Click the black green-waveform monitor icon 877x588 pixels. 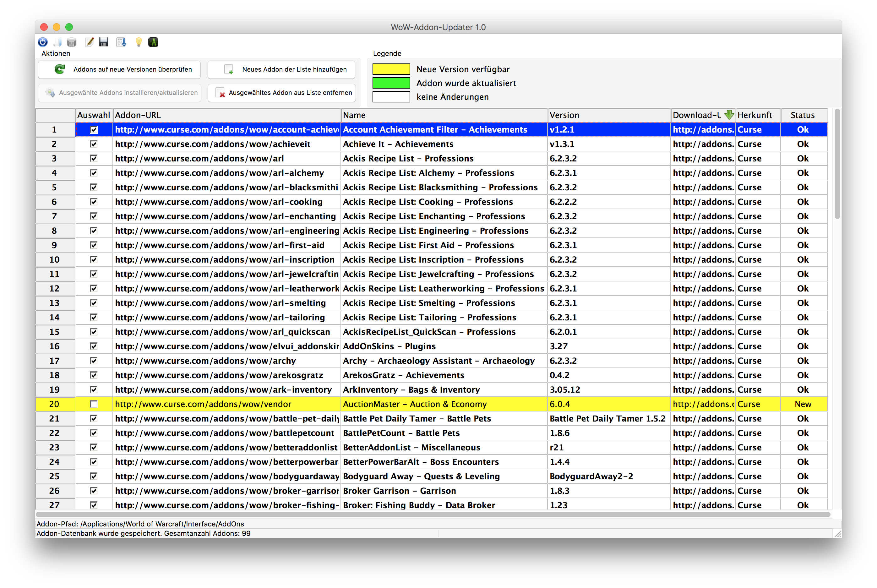click(153, 42)
